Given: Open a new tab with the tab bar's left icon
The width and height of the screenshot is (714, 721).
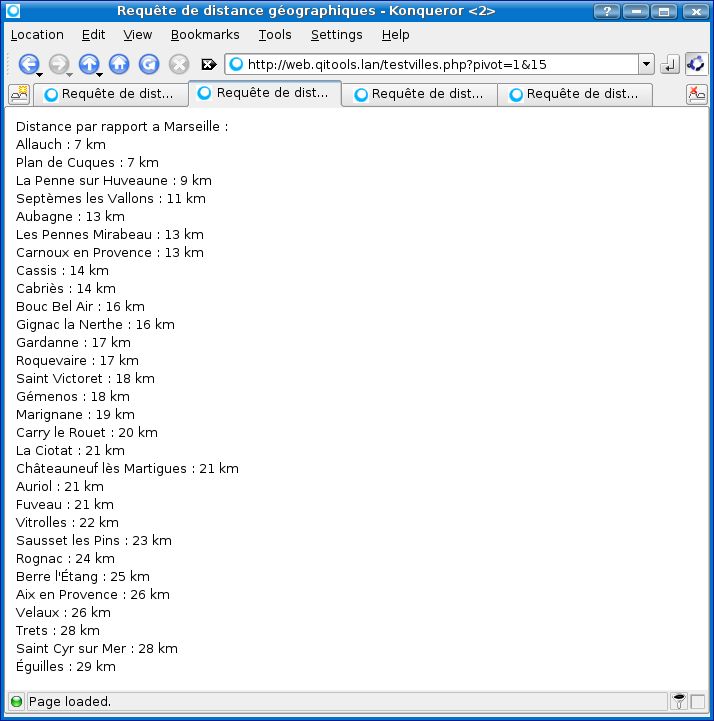Looking at the screenshot, I should click(x=19, y=94).
